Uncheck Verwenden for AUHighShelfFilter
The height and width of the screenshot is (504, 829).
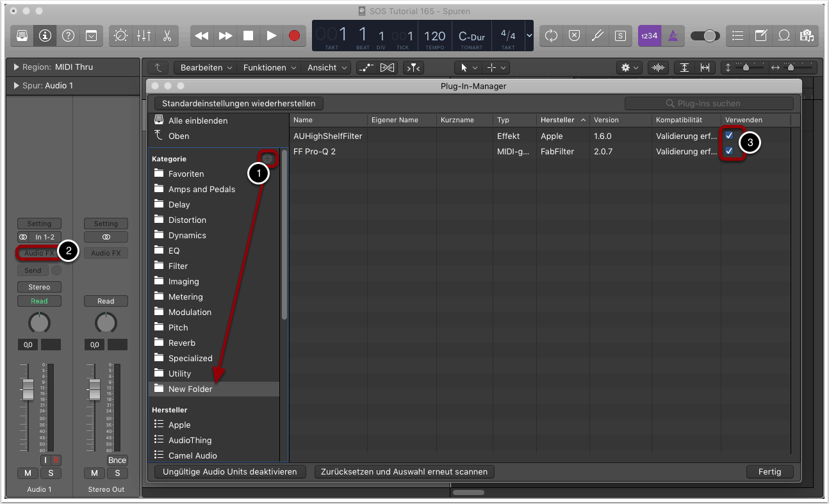(729, 136)
